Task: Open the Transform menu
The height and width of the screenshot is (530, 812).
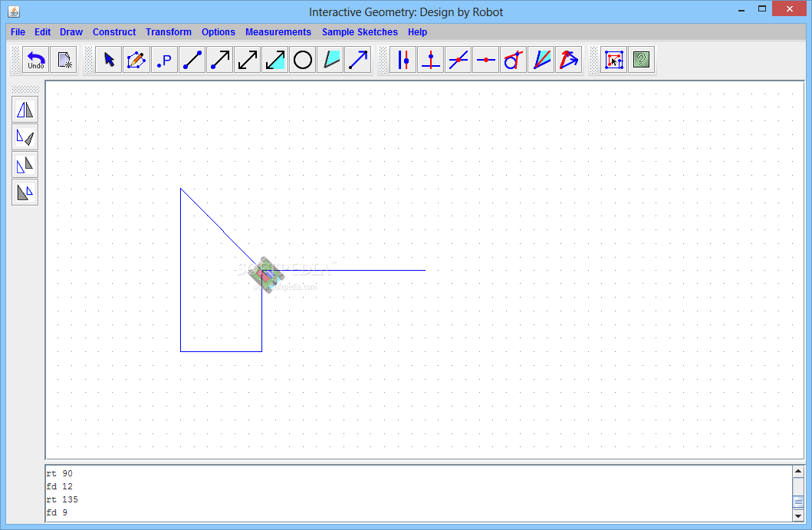Action: (168, 32)
